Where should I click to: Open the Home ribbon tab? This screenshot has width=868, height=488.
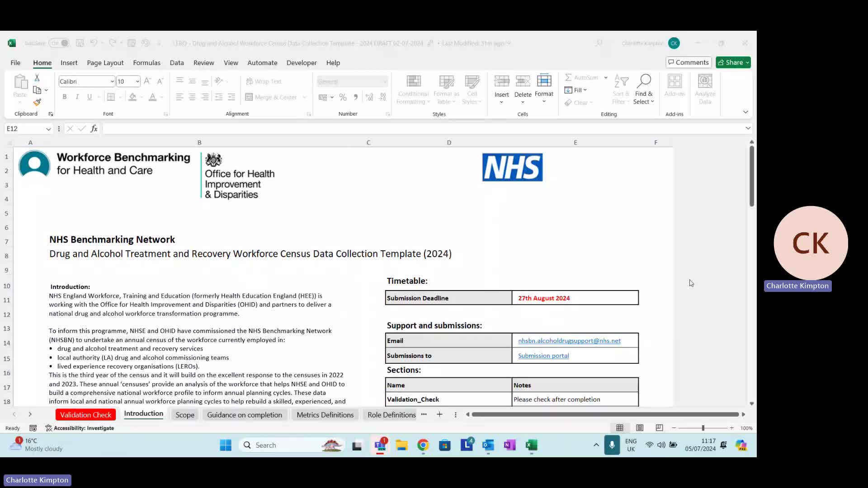click(x=42, y=62)
